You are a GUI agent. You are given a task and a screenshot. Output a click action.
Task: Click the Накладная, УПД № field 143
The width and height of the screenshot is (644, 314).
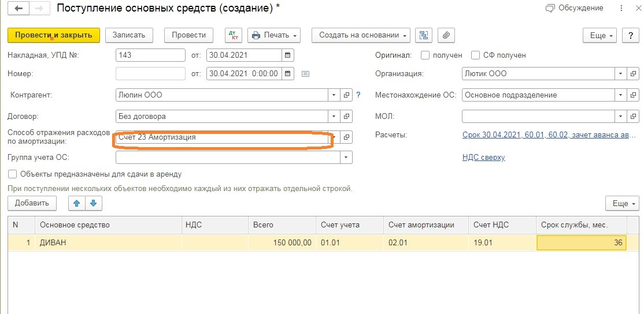pos(150,55)
